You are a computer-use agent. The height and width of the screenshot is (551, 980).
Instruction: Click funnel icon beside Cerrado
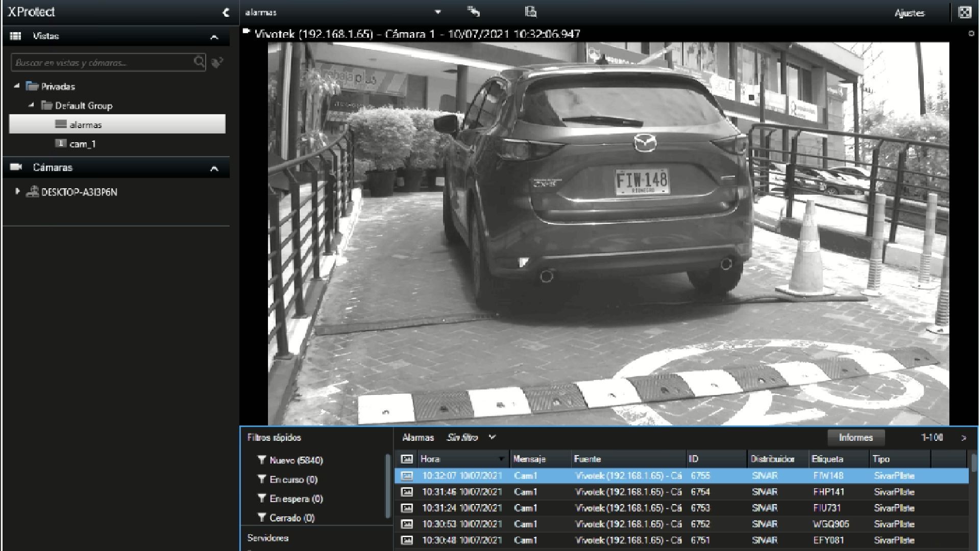[262, 517]
